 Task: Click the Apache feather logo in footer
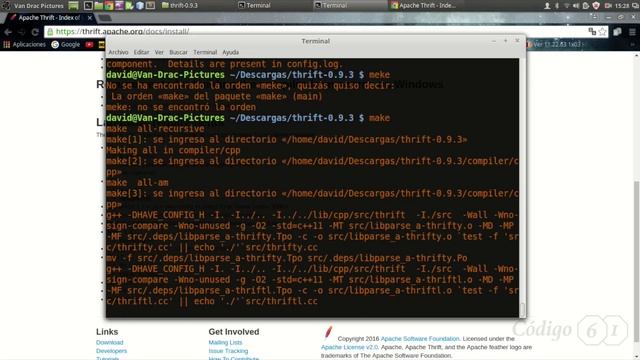(x=328, y=332)
